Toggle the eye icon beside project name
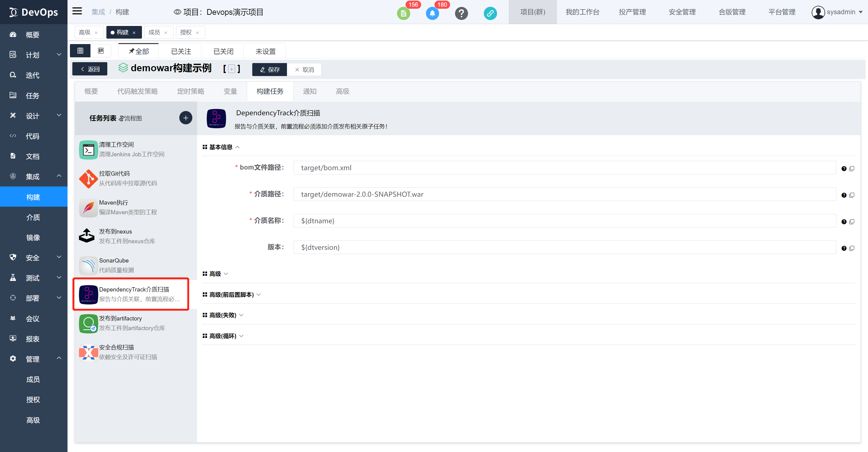 (177, 12)
